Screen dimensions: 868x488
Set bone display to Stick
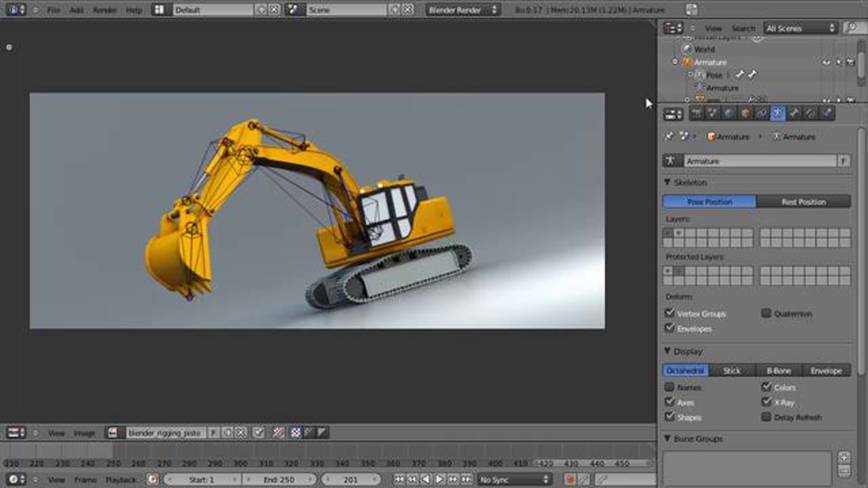732,371
